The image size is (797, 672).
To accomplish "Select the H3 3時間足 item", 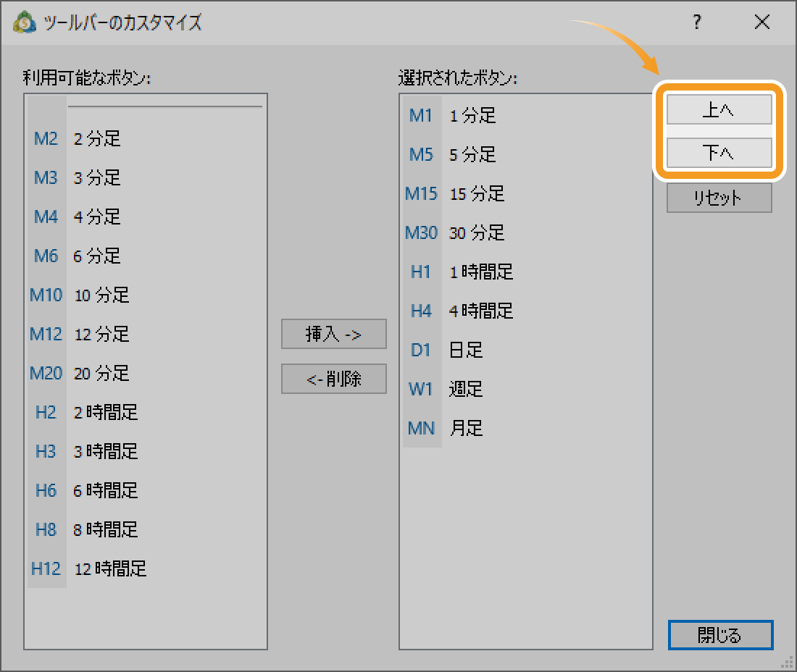I will (146, 452).
